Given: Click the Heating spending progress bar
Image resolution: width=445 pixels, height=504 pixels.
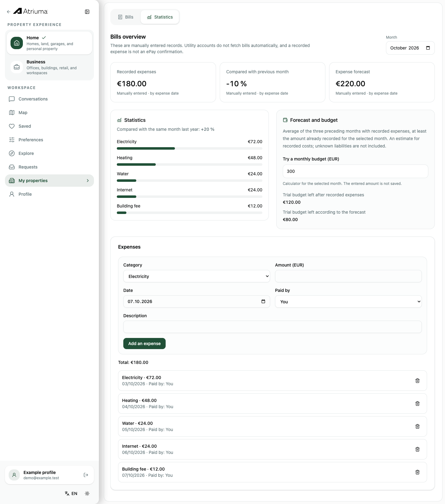Looking at the screenshot, I should (189, 164).
